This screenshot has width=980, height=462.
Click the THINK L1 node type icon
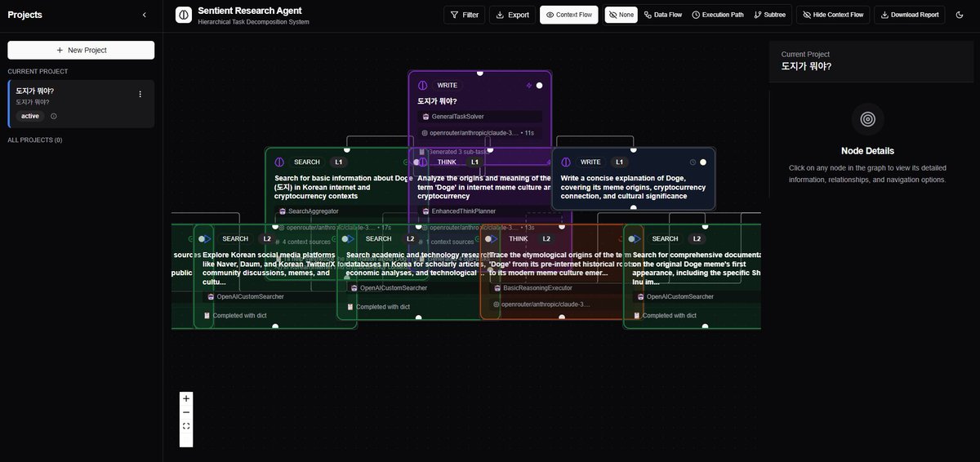tap(423, 162)
